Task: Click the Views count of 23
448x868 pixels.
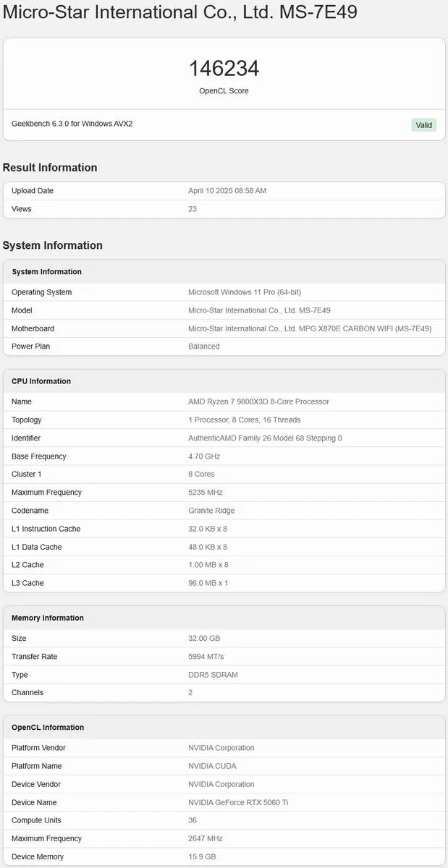Action: tap(193, 209)
